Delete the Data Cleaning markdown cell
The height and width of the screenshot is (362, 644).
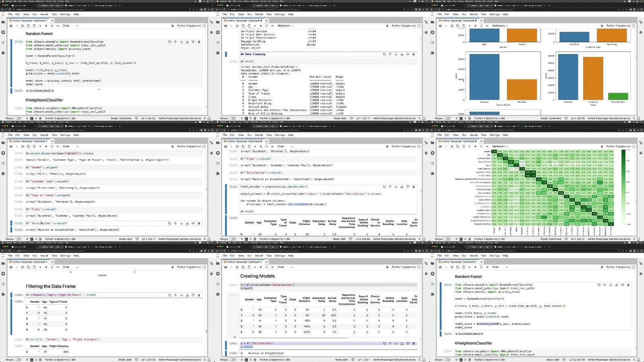tap(413, 54)
